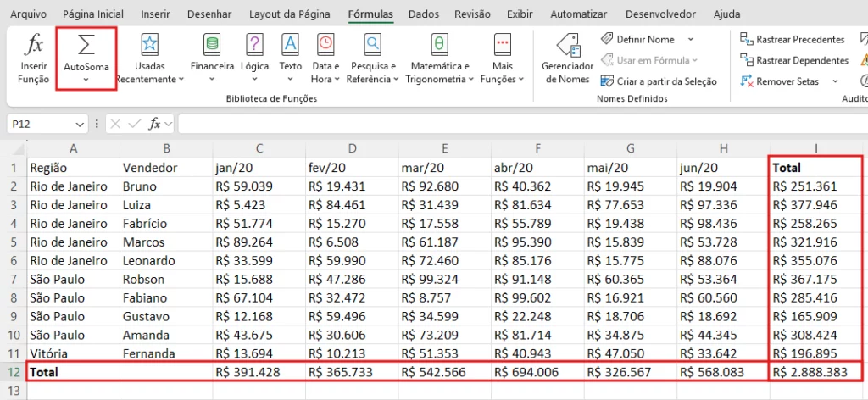Expand the Texto dropdown arrow
Screen dimensions: 868x400
click(290, 79)
